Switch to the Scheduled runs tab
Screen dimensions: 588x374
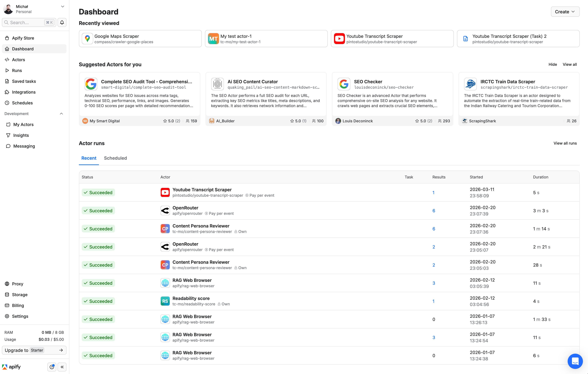coord(115,158)
